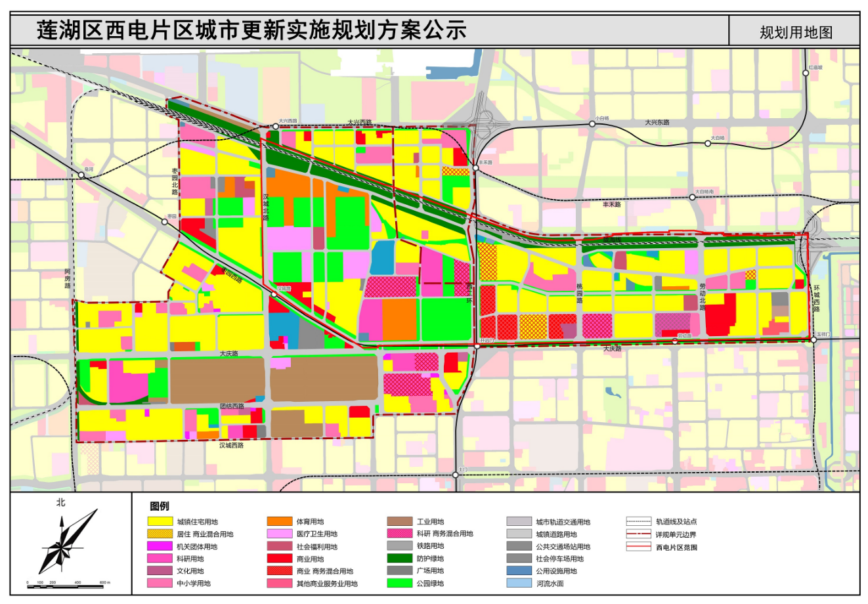Select the 开远门 station marker
868x604 pixels.
[x=476, y=345]
